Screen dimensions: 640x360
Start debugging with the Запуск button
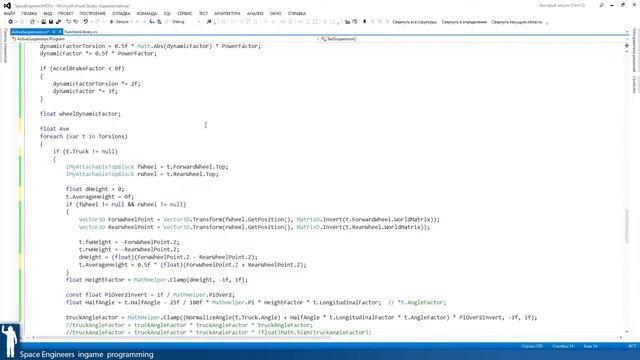[x=119, y=22]
